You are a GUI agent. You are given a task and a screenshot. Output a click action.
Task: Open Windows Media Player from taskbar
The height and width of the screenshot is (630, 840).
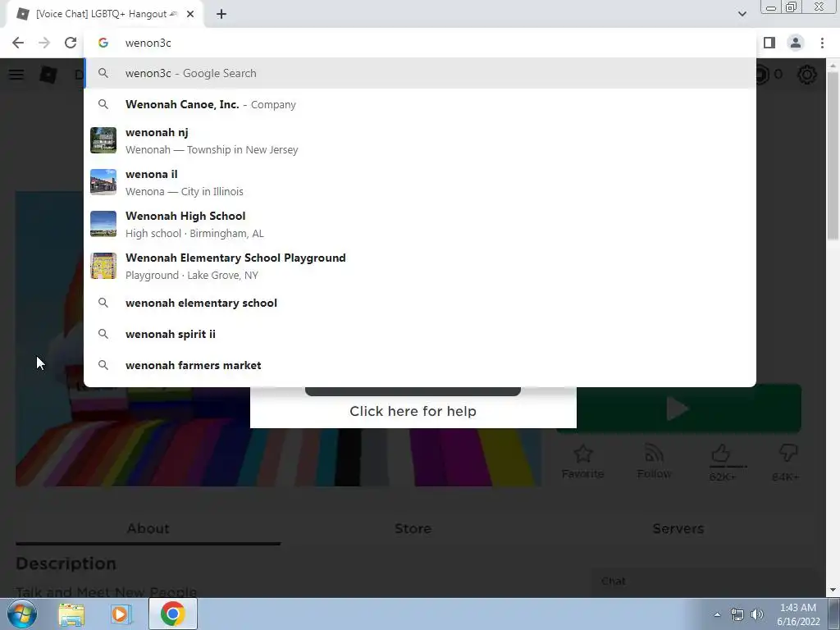pyautogui.click(x=121, y=614)
